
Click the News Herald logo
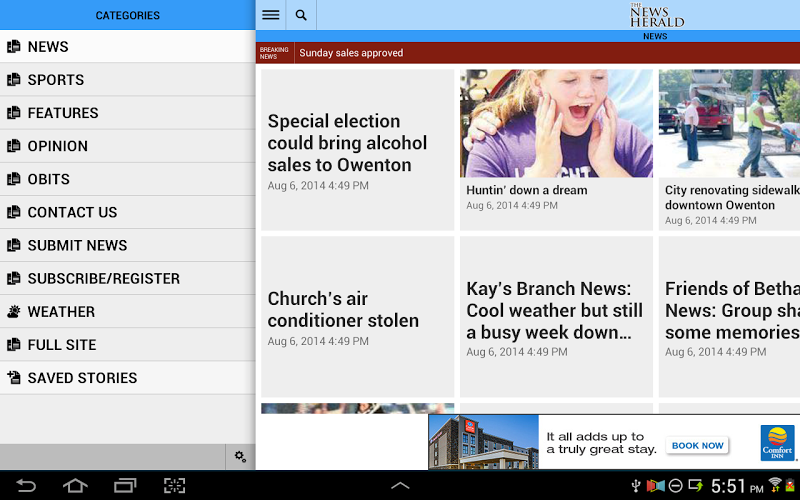656,15
